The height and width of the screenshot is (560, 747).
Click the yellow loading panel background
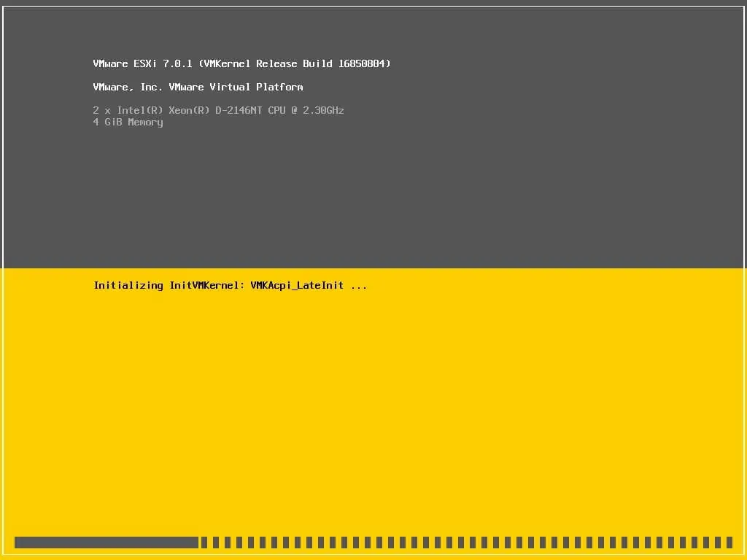[438, 401]
